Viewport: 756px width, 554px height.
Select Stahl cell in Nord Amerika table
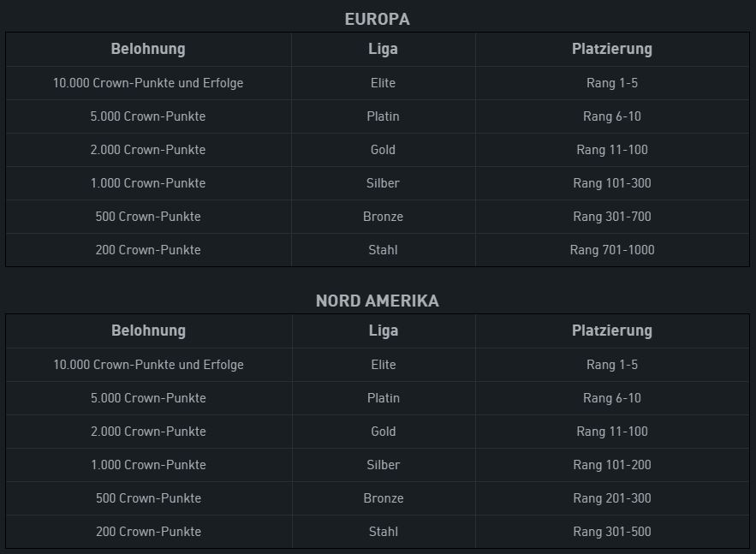(x=384, y=532)
